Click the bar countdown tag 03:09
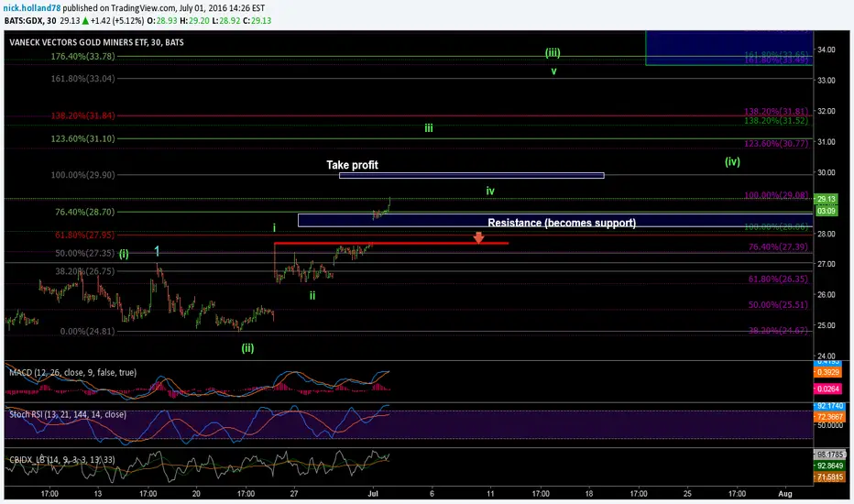Screen dimensions: 854x504 coord(827,211)
